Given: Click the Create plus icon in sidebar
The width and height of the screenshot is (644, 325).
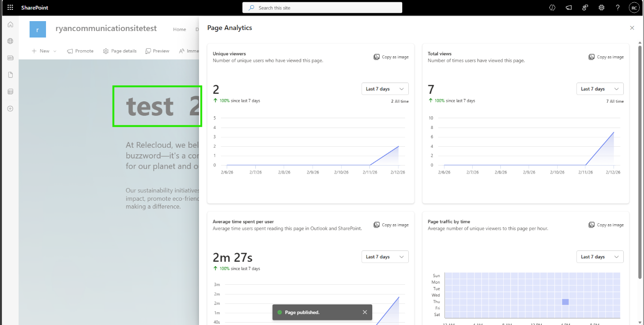Looking at the screenshot, I should point(10,108).
